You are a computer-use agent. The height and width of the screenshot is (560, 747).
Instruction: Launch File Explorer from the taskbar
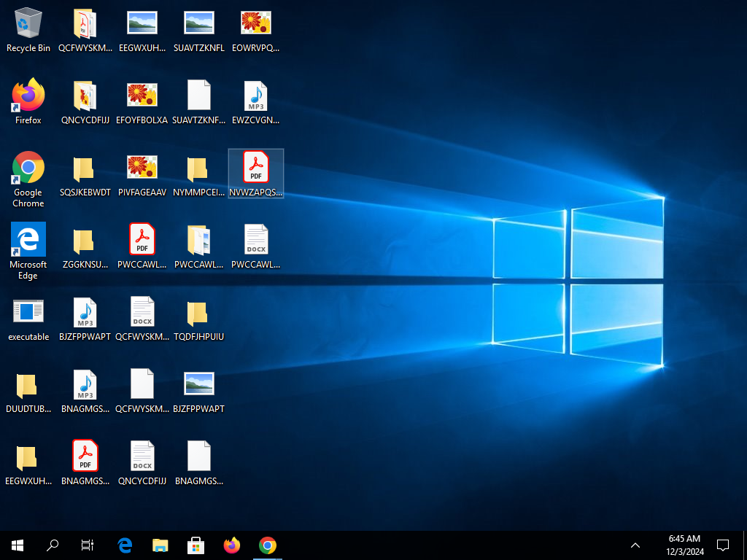coord(160,545)
